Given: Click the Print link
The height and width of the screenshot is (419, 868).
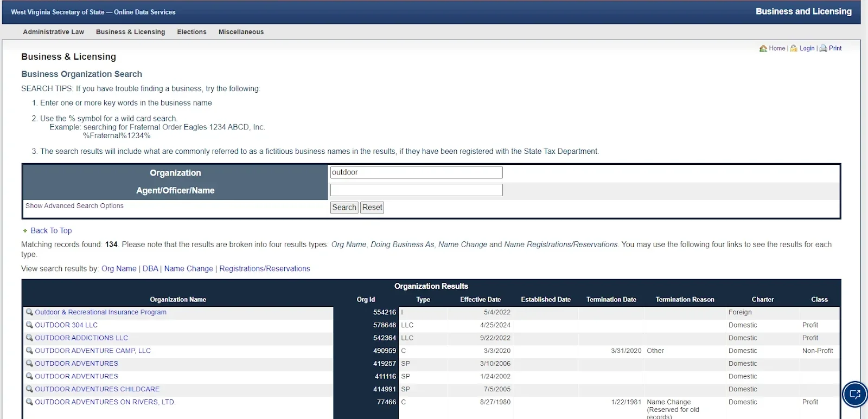Looking at the screenshot, I should pyautogui.click(x=835, y=48).
